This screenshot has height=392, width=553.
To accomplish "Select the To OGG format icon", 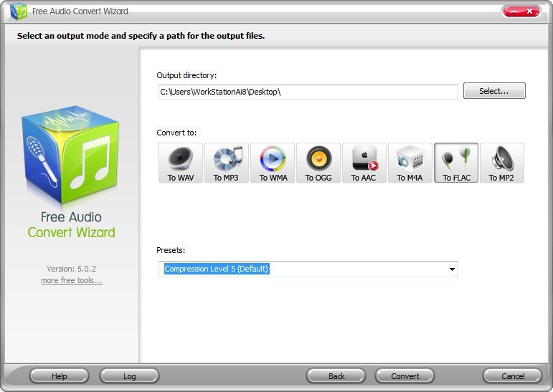I will click(318, 163).
